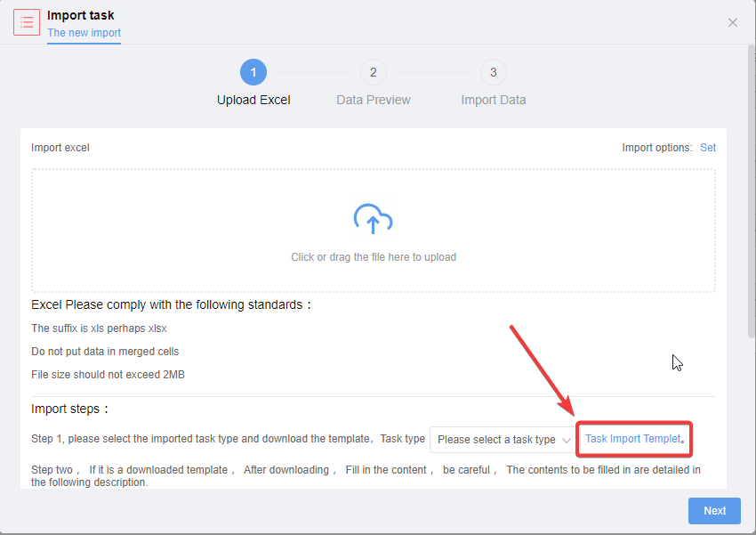Click the task type dropdown chevron arrow
756x535 pixels.
(567, 440)
